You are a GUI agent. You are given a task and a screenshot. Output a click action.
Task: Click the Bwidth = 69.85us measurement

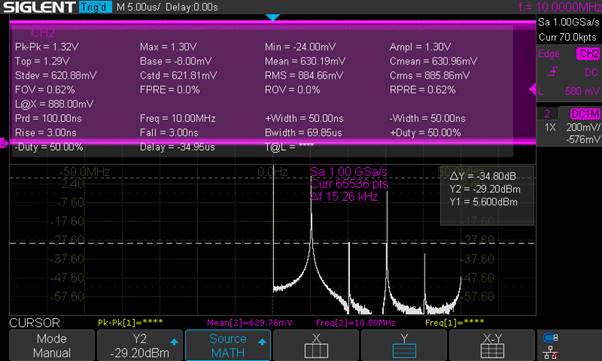click(x=304, y=132)
